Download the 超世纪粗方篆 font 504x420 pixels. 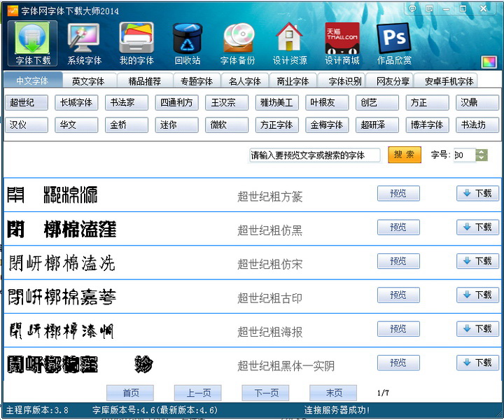click(477, 193)
